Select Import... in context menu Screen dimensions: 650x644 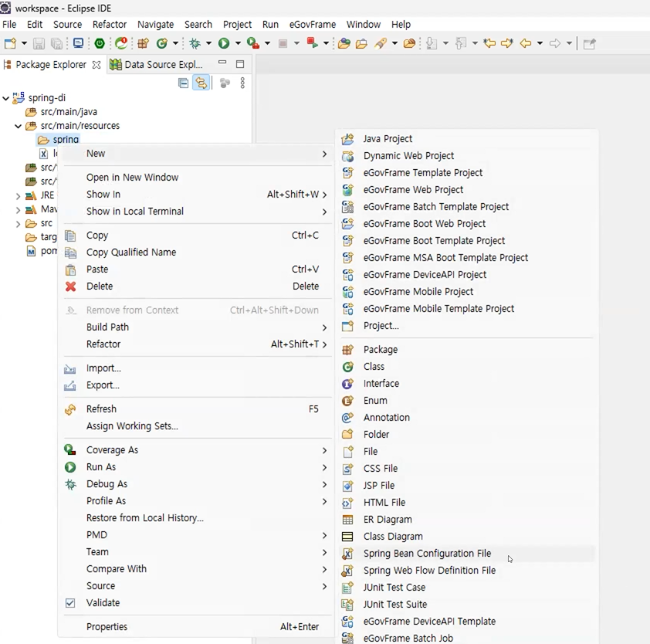coord(196,368)
